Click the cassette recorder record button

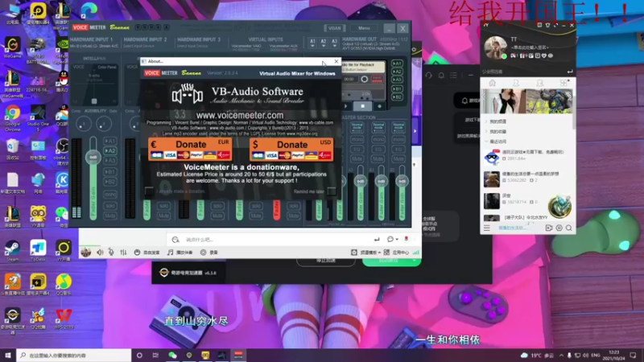pyautogui.click(x=379, y=106)
